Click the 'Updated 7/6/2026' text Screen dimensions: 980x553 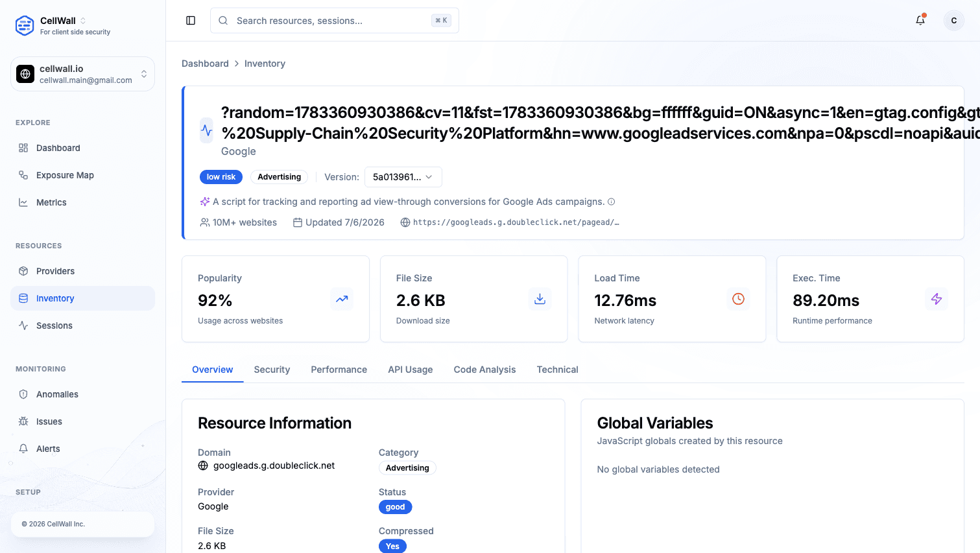pyautogui.click(x=345, y=222)
